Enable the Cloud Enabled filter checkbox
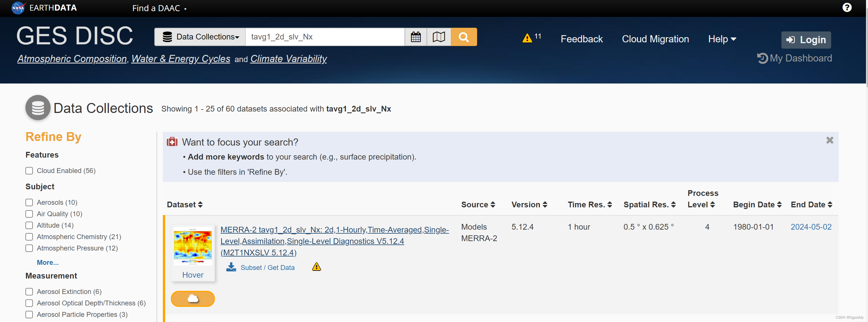868x322 pixels. (x=29, y=171)
